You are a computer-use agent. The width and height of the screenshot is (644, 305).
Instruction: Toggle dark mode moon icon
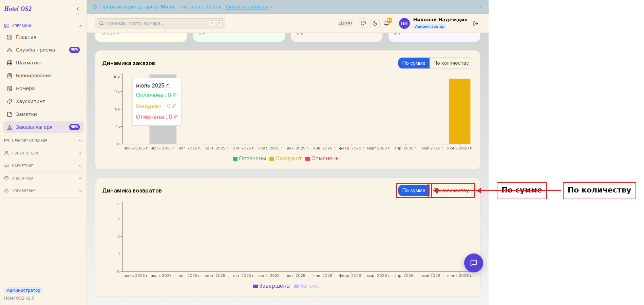375,23
